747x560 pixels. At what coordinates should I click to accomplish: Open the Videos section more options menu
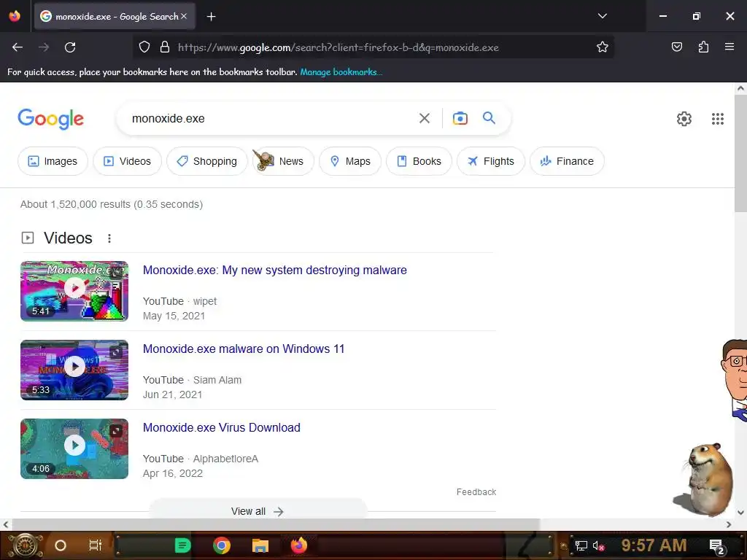[x=109, y=238]
